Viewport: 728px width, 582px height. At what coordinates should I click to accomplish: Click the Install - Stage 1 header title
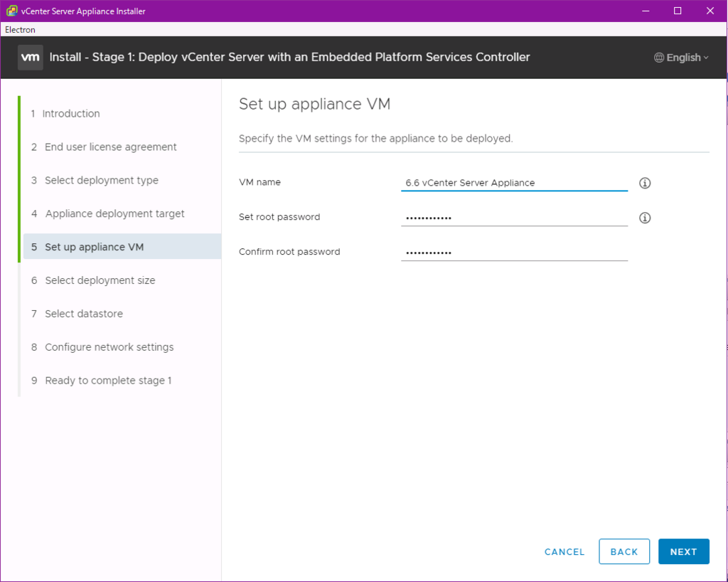click(290, 57)
